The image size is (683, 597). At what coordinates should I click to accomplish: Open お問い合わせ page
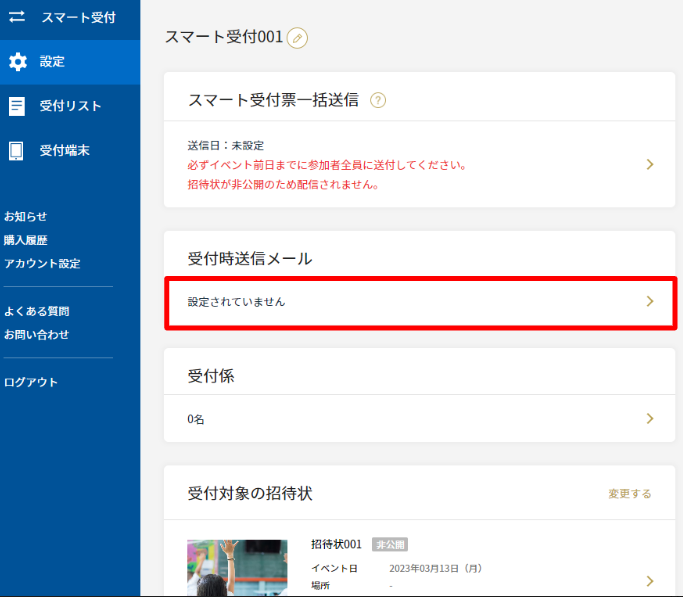coord(37,334)
